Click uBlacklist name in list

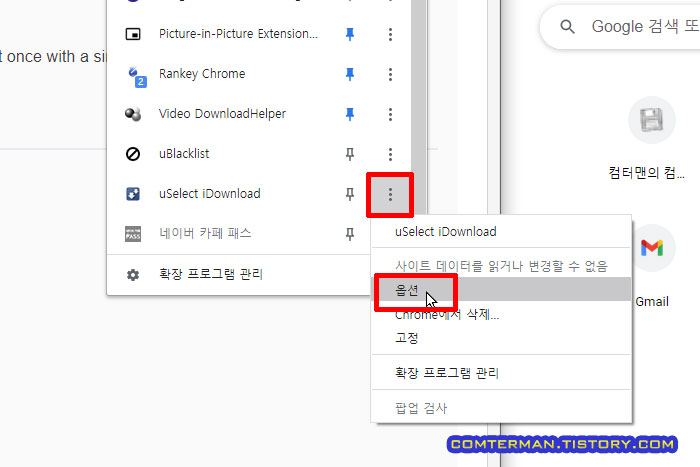pos(184,154)
